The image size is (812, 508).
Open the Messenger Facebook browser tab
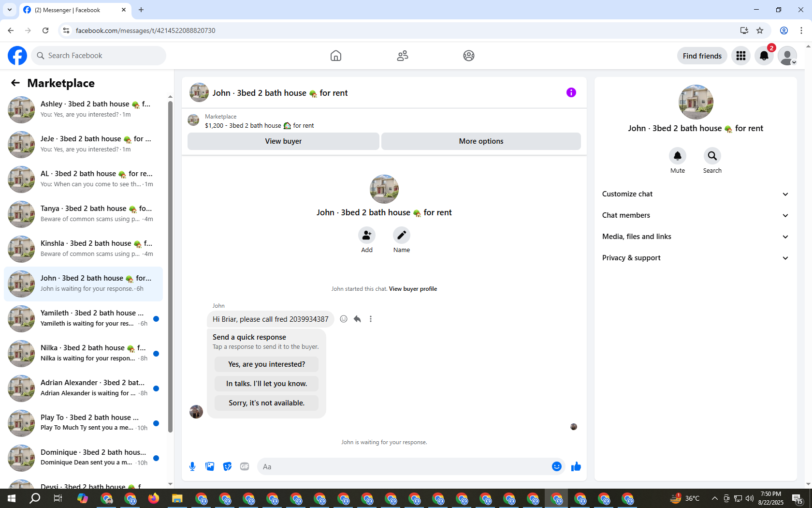[x=75, y=10]
